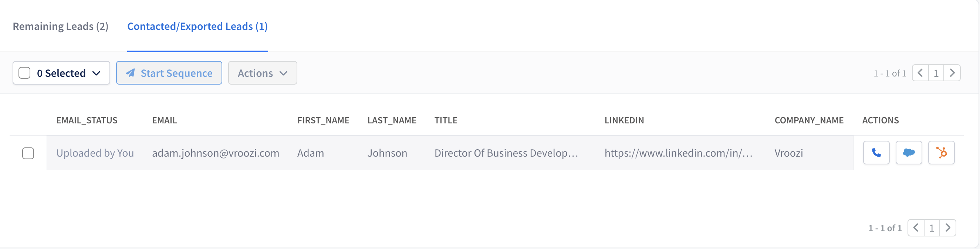Click the HubSpot export icon
This screenshot has width=980, height=249.
click(942, 153)
